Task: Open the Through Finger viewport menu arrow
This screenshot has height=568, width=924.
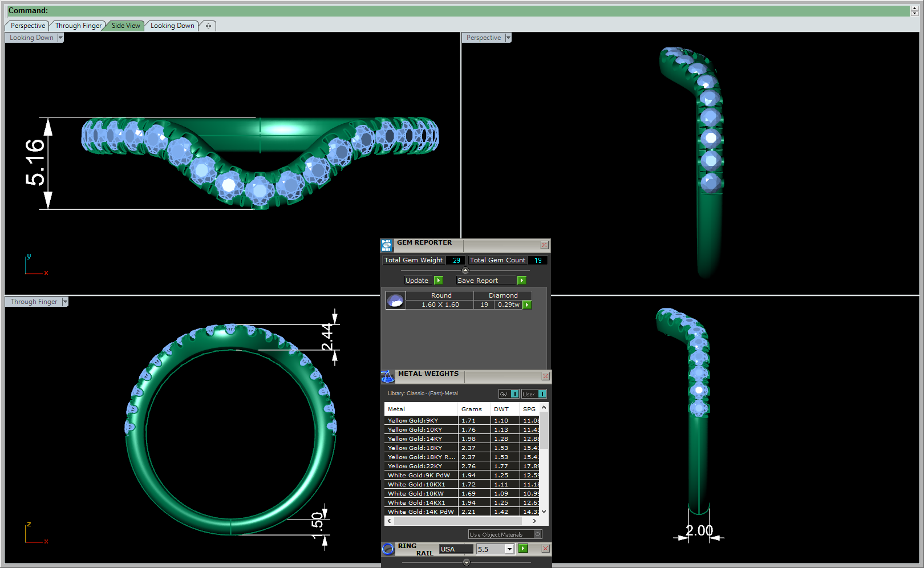Action: pyautogui.click(x=65, y=302)
